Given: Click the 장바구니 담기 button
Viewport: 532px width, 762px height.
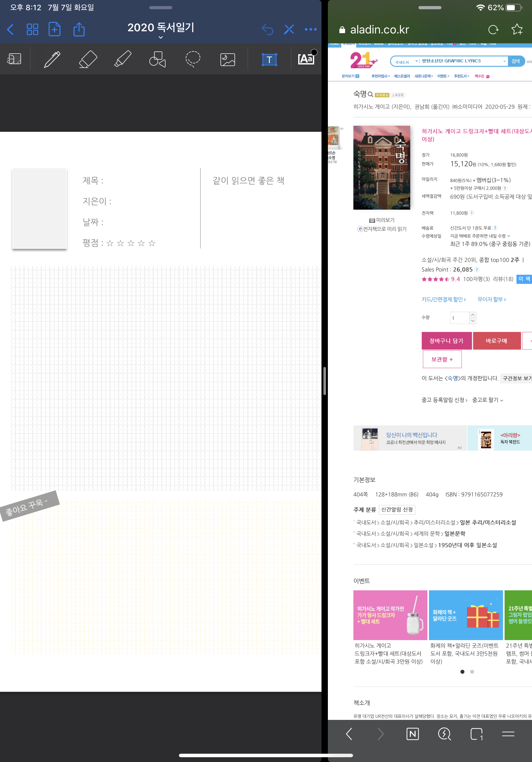Looking at the screenshot, I should [x=447, y=341].
